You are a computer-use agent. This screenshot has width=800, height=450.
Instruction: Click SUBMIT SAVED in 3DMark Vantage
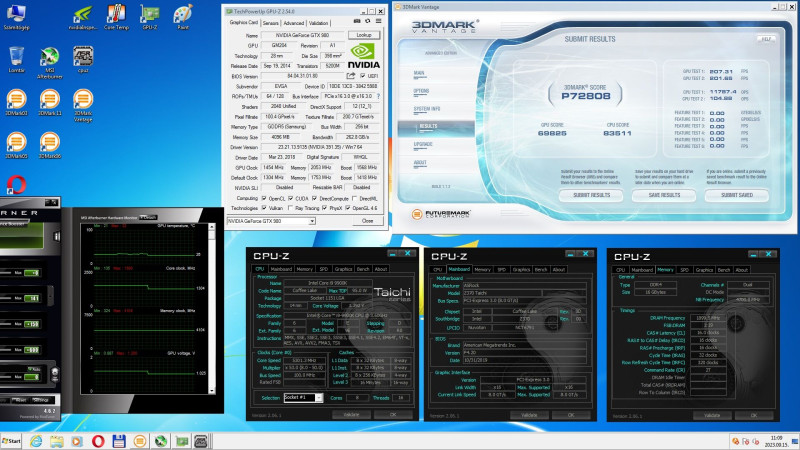[737, 195]
